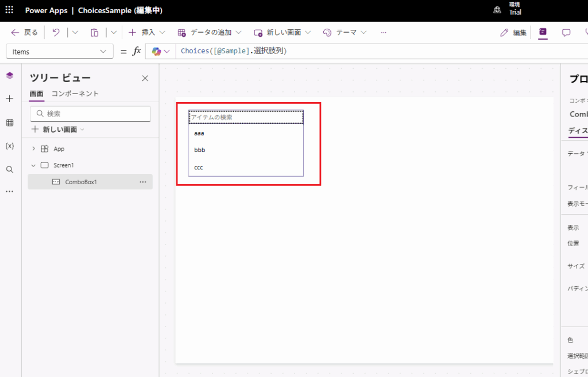Click the 戻る back button
Viewport: 588px width, 377px height.
(x=25, y=33)
